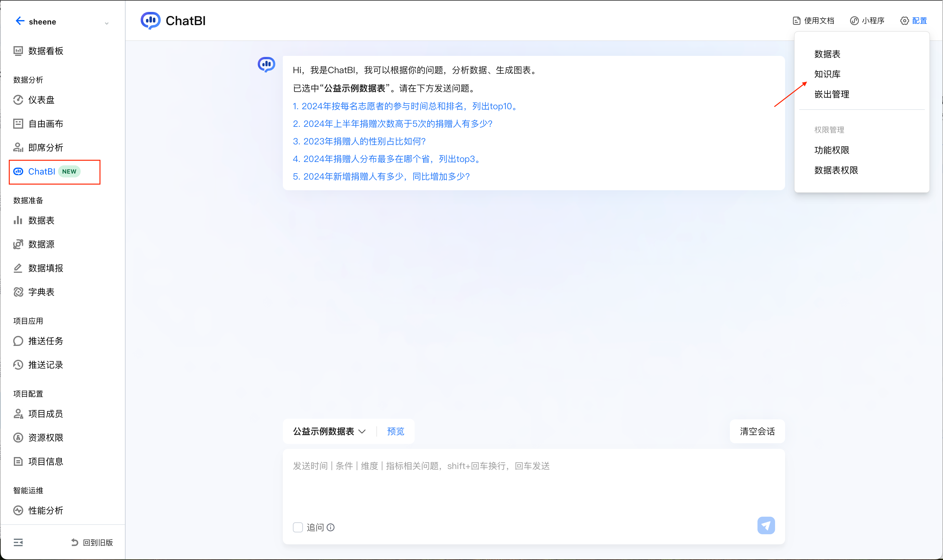943x560 pixels.
Task: Click 清空会话 button
Action: [x=757, y=431]
